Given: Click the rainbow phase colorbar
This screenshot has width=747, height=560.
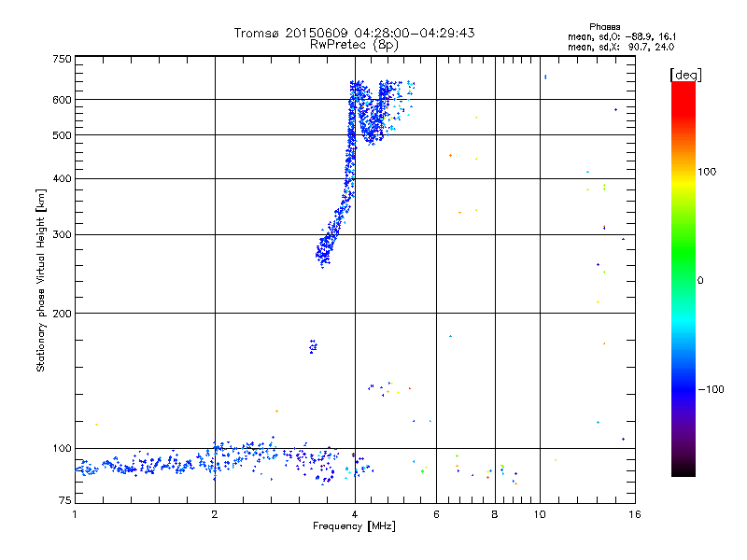Looking at the screenshot, I should pyautogui.click(x=684, y=279).
